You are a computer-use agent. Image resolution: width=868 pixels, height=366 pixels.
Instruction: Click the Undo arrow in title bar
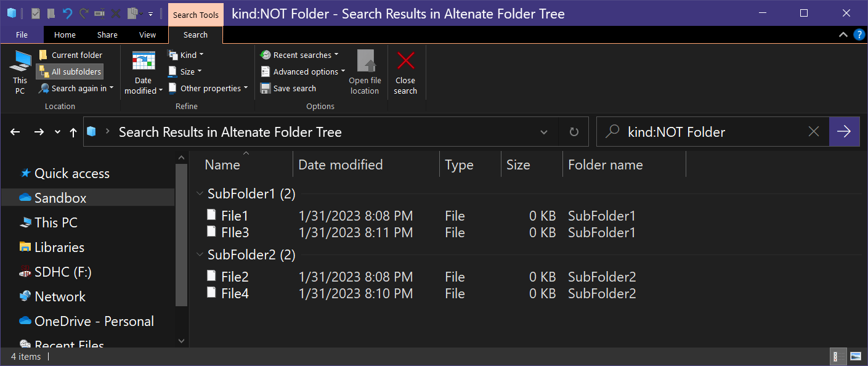pos(68,13)
